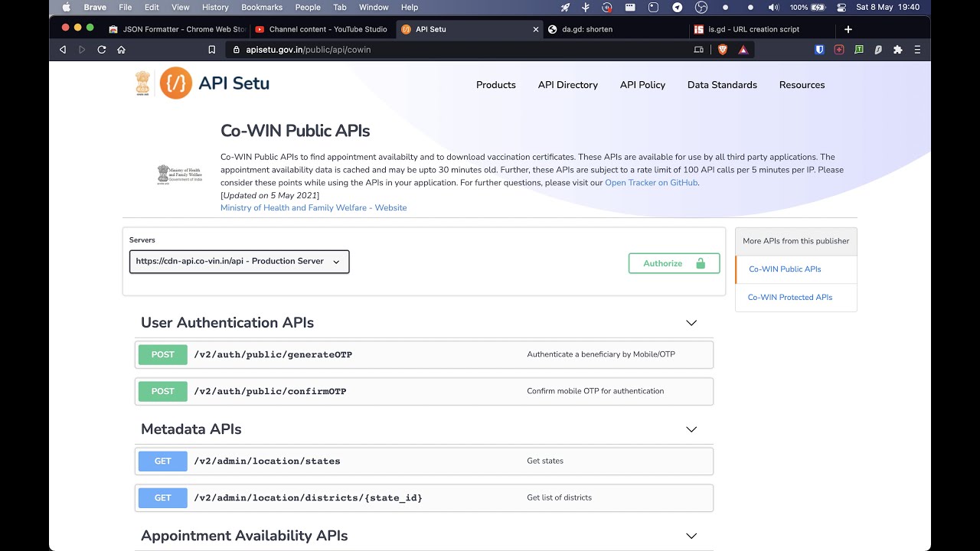The width and height of the screenshot is (980, 551).
Task: Click the browser back arrow
Action: [63, 50]
